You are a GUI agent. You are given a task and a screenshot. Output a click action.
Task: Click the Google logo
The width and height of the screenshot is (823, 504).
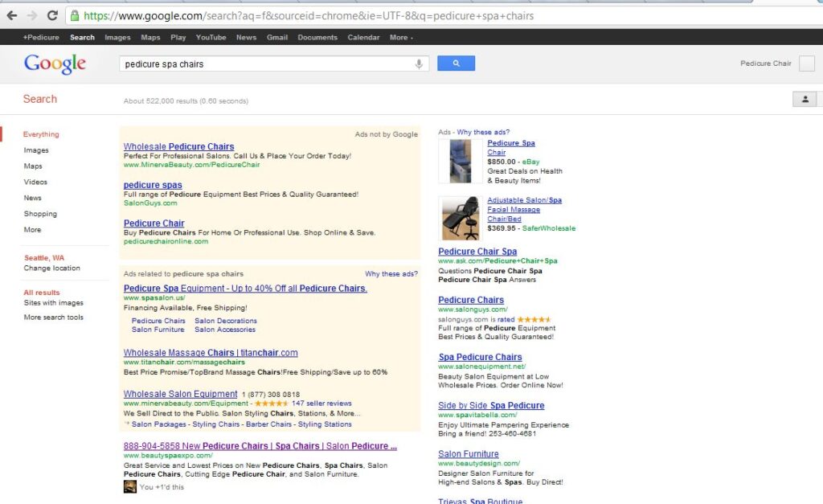(55, 64)
